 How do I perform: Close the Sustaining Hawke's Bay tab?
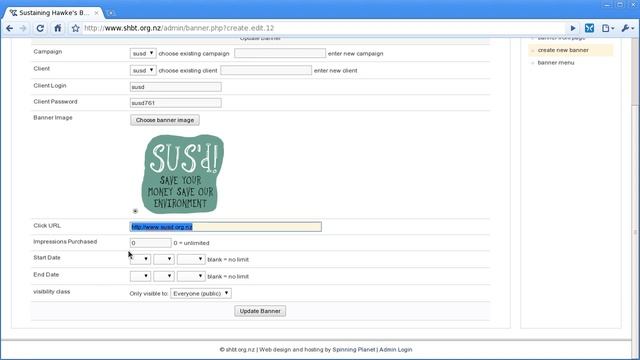96,13
